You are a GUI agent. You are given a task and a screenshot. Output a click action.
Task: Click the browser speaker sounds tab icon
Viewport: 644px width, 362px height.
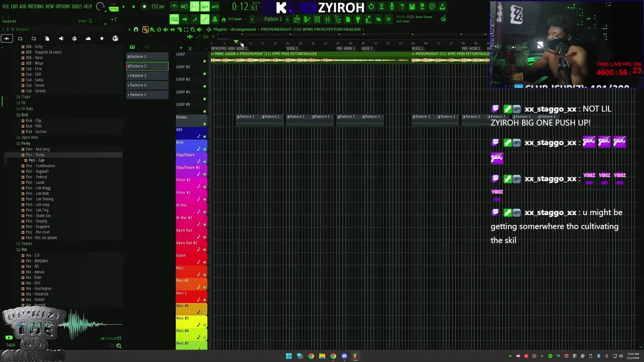coord(61,39)
